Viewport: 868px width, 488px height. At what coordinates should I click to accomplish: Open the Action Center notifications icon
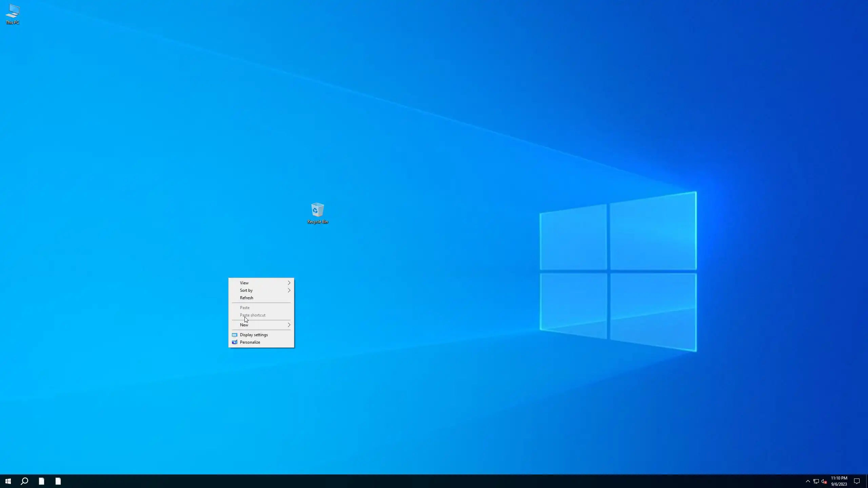(x=857, y=481)
